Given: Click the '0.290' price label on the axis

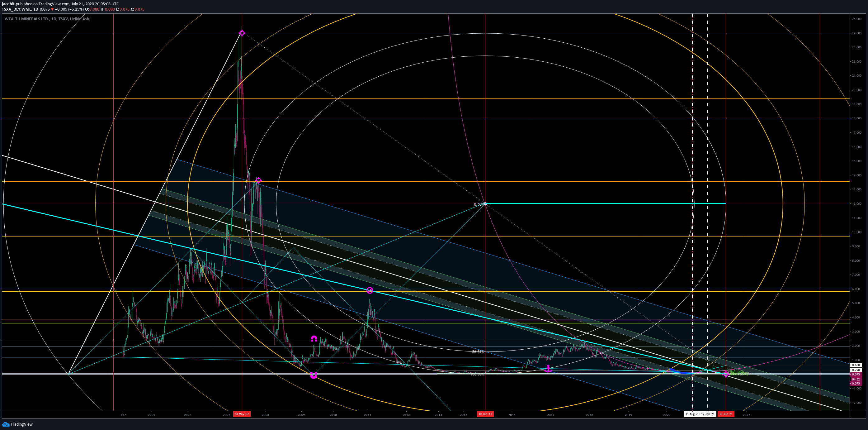Looking at the screenshot, I should [856, 370].
